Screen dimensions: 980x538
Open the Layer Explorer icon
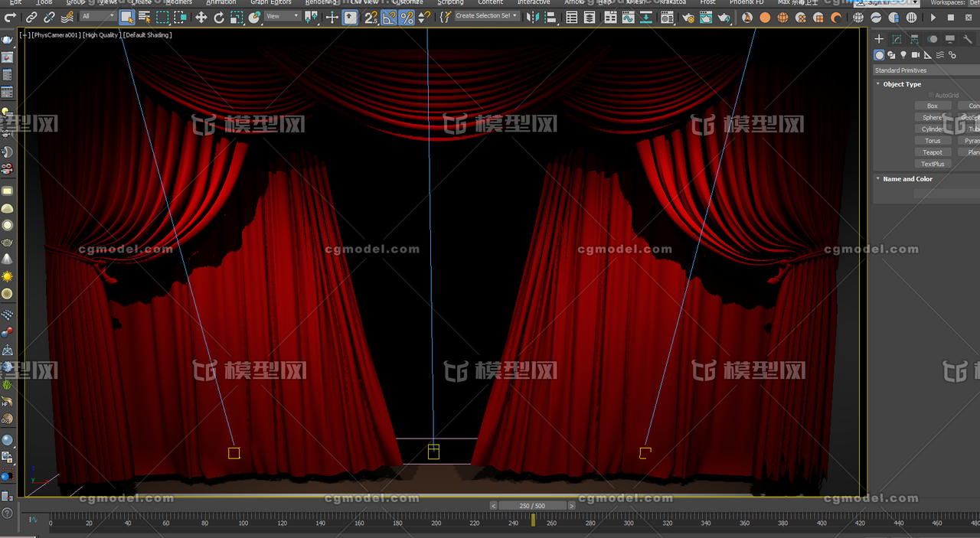[590, 17]
